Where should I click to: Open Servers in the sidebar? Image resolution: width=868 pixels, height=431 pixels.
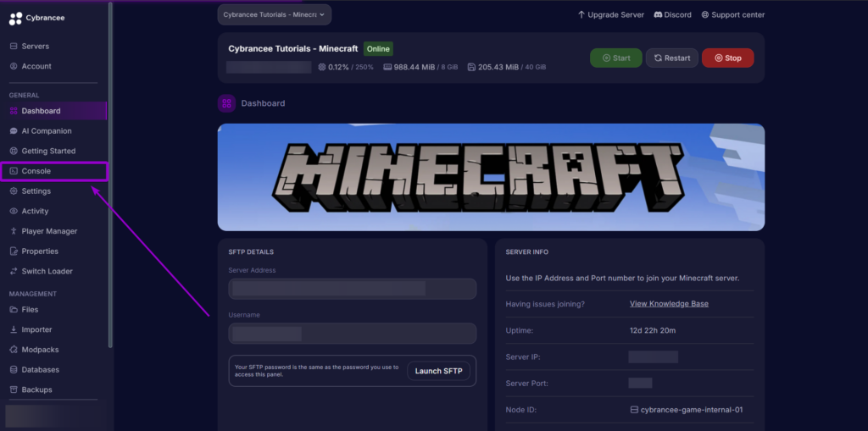tap(35, 47)
